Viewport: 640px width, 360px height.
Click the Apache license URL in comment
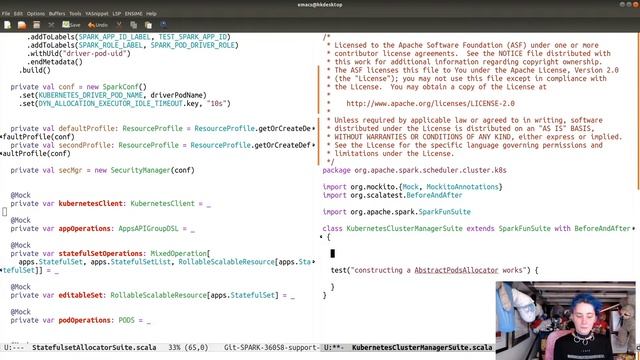(430, 104)
